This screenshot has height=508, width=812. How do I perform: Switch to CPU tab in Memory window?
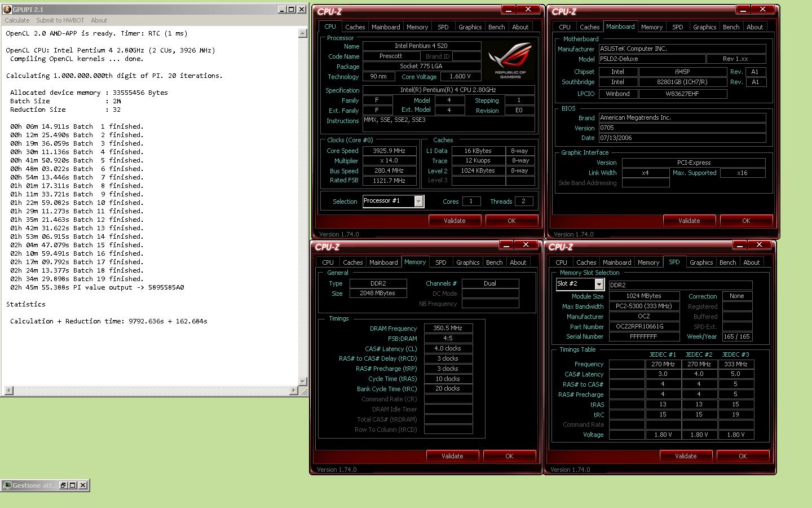(x=328, y=262)
